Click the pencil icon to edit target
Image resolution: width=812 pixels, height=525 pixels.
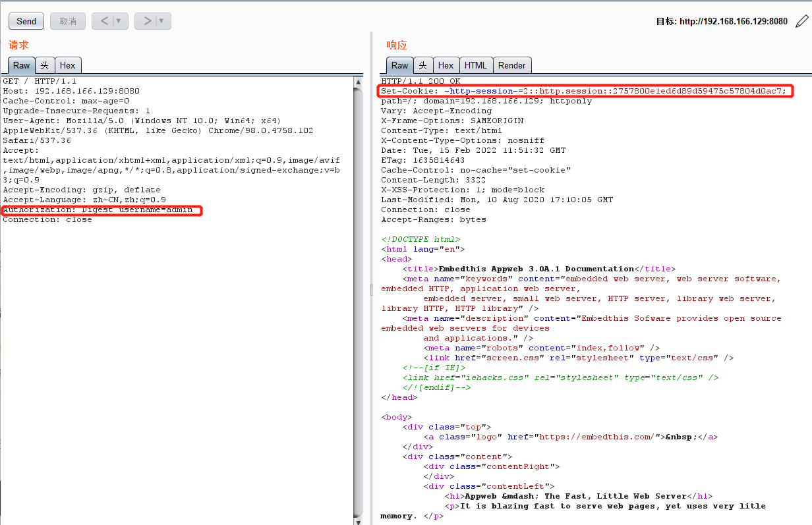click(802, 21)
